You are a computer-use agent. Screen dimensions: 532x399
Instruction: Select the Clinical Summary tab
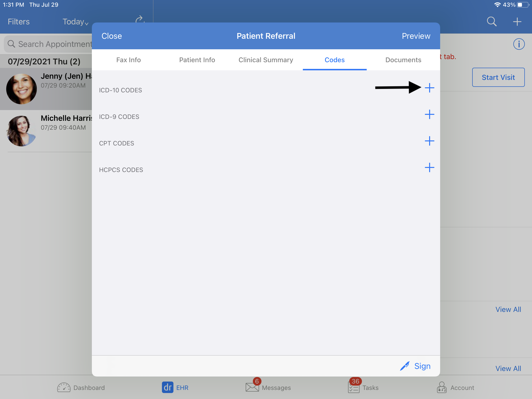tap(265, 60)
